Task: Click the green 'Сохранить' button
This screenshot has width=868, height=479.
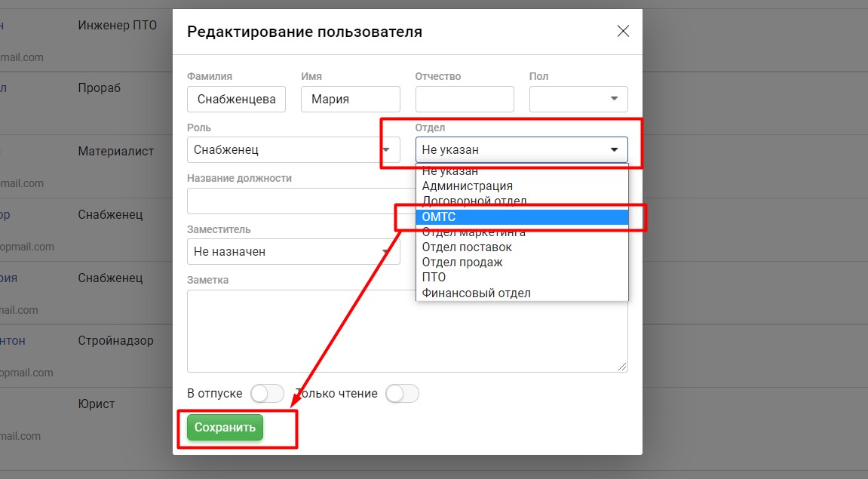Action: 225,427
